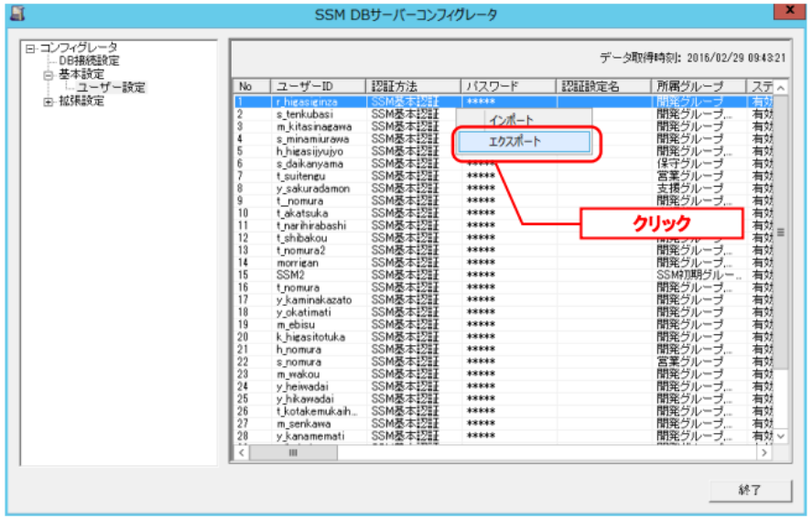Select user t_suitengu row
Viewport: 812px width, 519px height.
503,177
